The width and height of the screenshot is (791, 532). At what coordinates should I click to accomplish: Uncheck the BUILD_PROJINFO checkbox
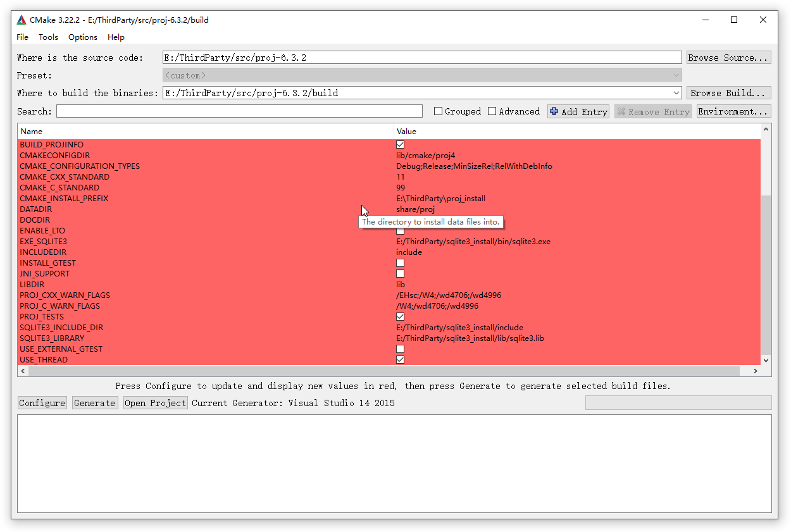pos(401,145)
